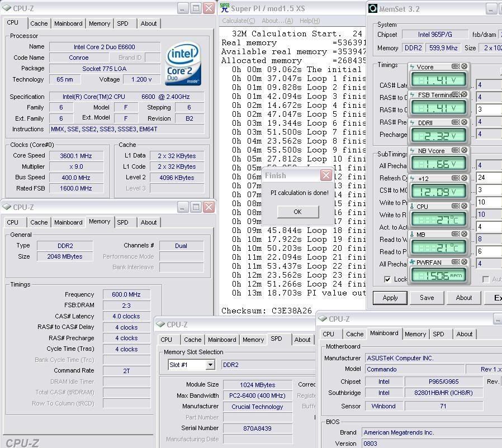The image size is (502, 448).
Task: Open settings icon on the DDRII gadget
Action: pos(456,122)
